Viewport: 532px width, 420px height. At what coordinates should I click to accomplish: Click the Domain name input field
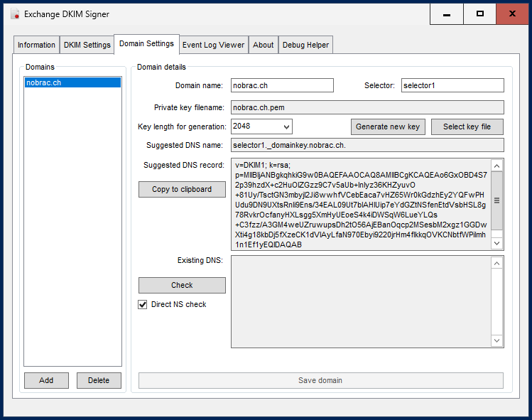pos(282,85)
